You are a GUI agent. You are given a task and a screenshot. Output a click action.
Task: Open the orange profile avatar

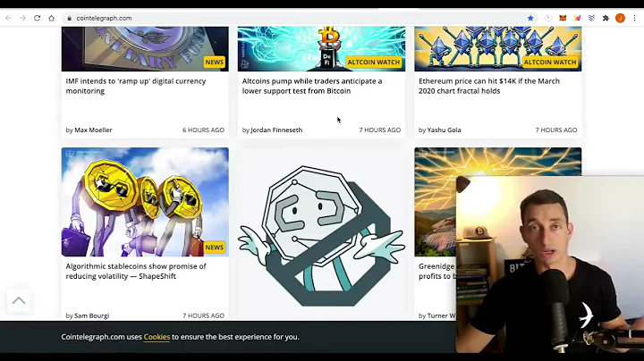coord(620,18)
